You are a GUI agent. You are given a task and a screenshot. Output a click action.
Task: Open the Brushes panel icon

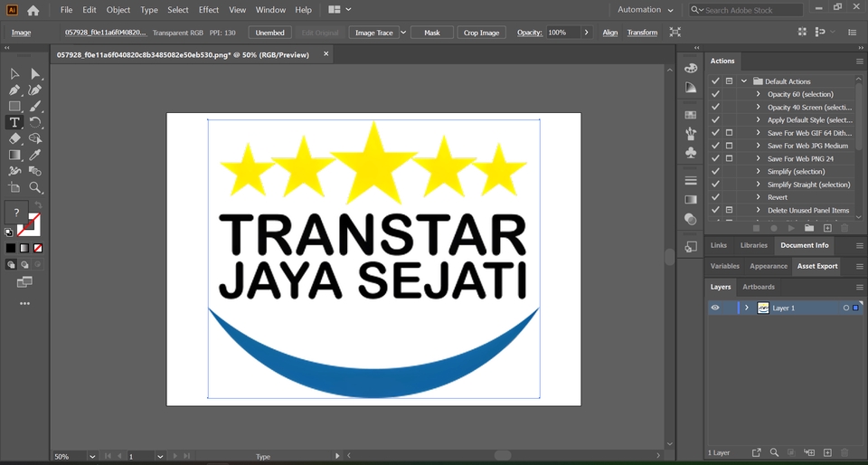point(690,133)
